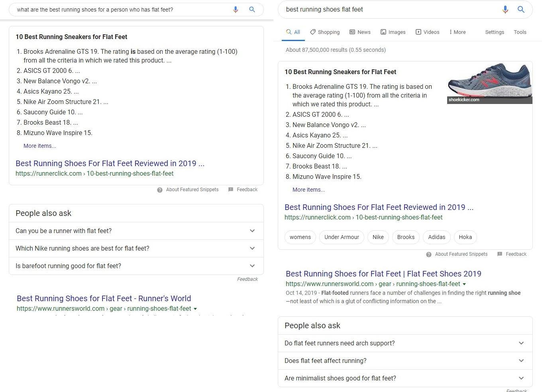
Task: Switch to the Videos tab
Action: coord(427,32)
